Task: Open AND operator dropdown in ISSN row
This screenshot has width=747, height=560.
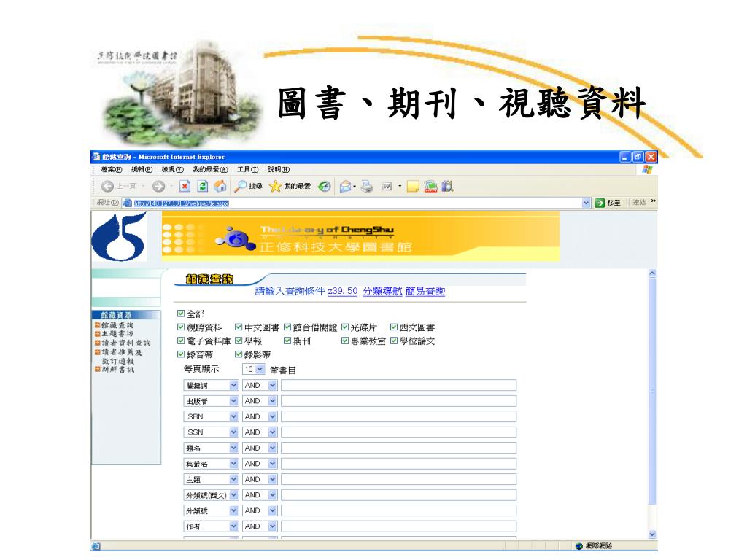Action: (x=260, y=432)
